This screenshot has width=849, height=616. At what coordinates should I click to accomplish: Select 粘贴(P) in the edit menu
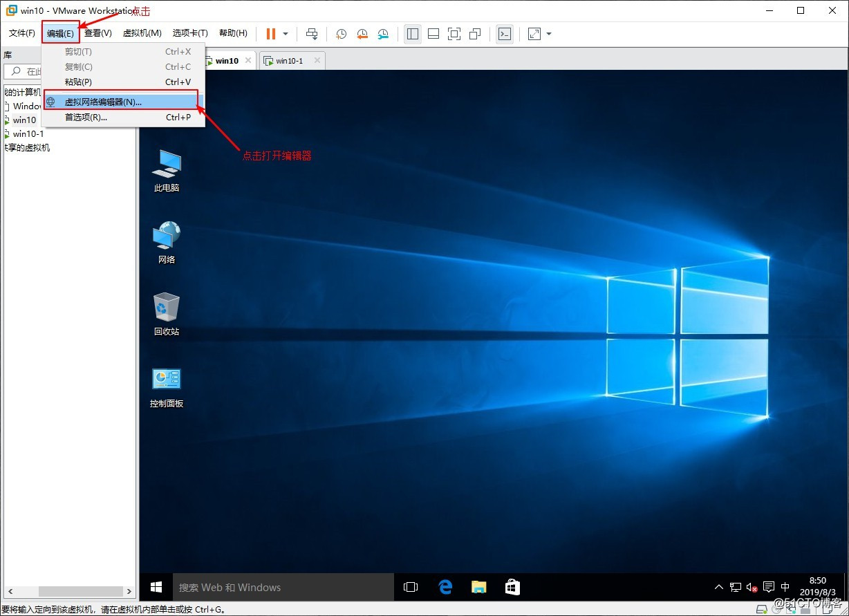click(x=124, y=82)
